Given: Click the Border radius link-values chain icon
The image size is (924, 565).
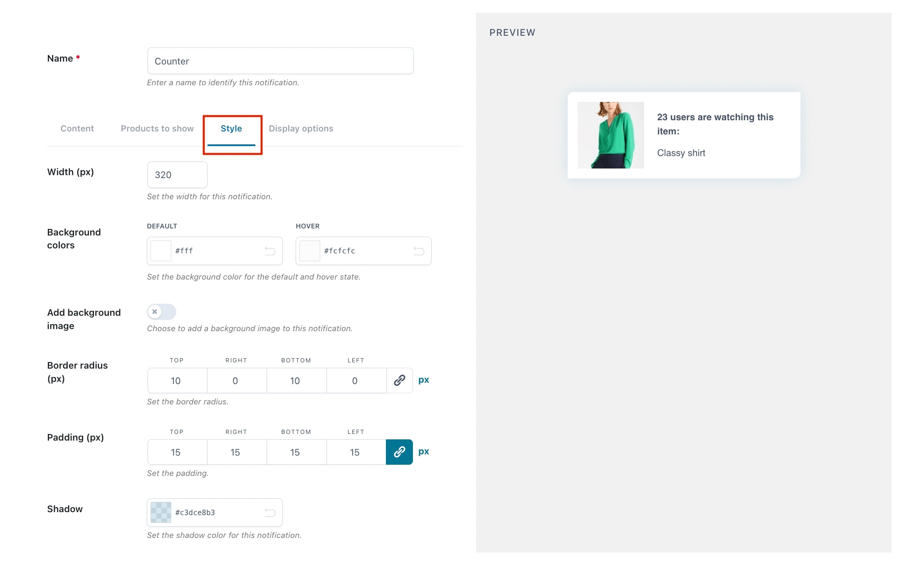Looking at the screenshot, I should [x=399, y=380].
